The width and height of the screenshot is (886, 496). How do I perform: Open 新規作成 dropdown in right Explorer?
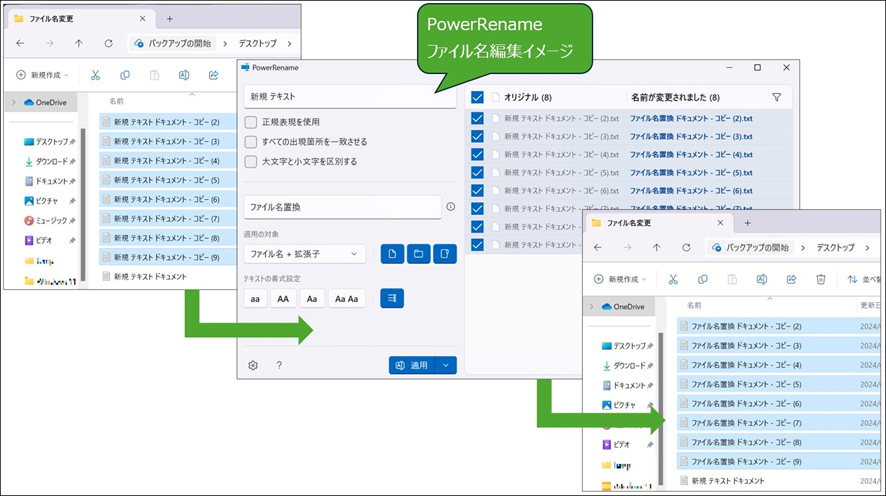click(x=620, y=279)
